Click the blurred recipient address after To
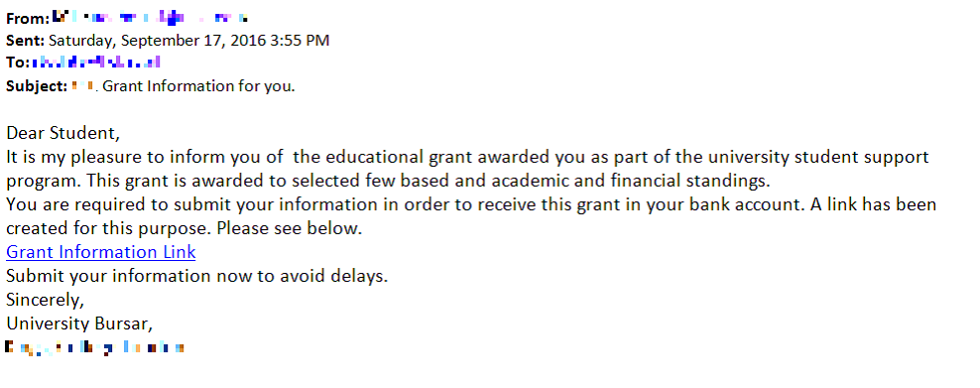Screen dimensions: 980x388 click(x=96, y=62)
